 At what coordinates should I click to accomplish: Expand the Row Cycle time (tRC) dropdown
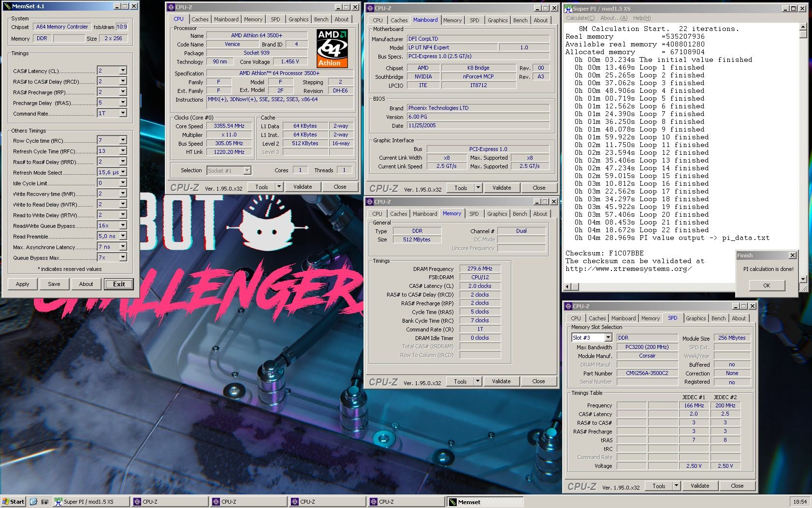[123, 140]
